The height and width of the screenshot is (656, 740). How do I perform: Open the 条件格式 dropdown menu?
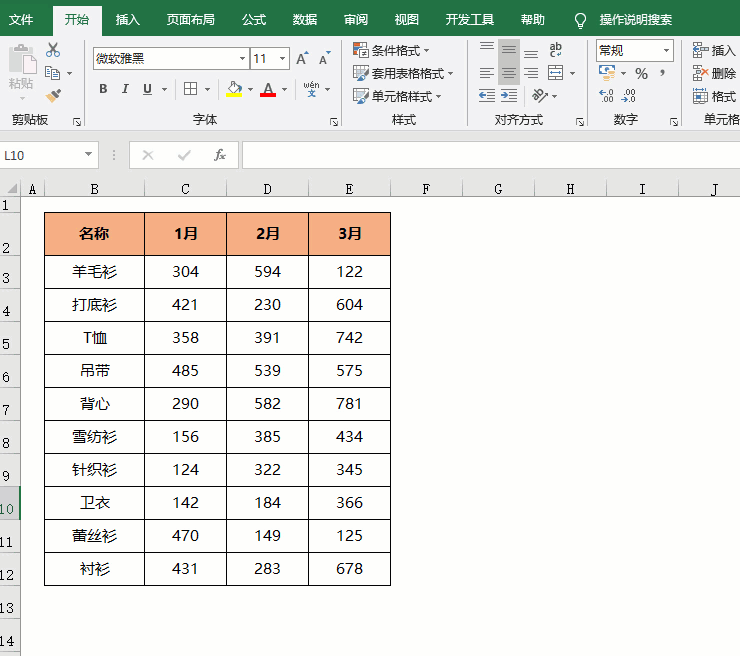point(392,50)
